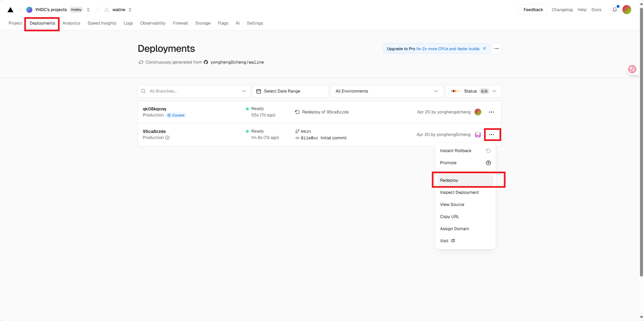Switch to the Analytics tab

pyautogui.click(x=71, y=23)
